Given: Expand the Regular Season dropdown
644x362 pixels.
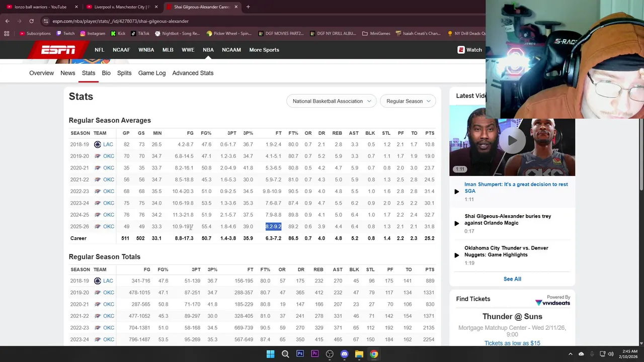Looking at the screenshot, I should click(408, 101).
